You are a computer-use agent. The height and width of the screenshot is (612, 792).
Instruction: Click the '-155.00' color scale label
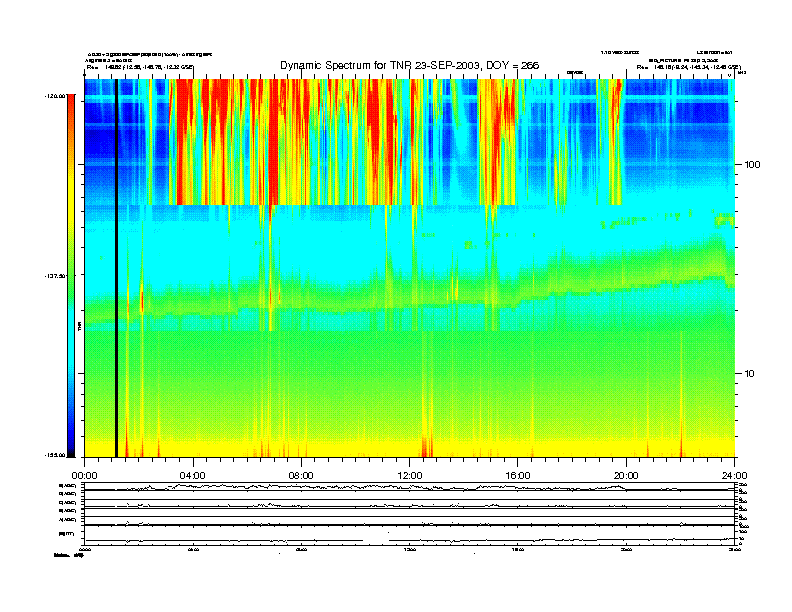[56, 455]
